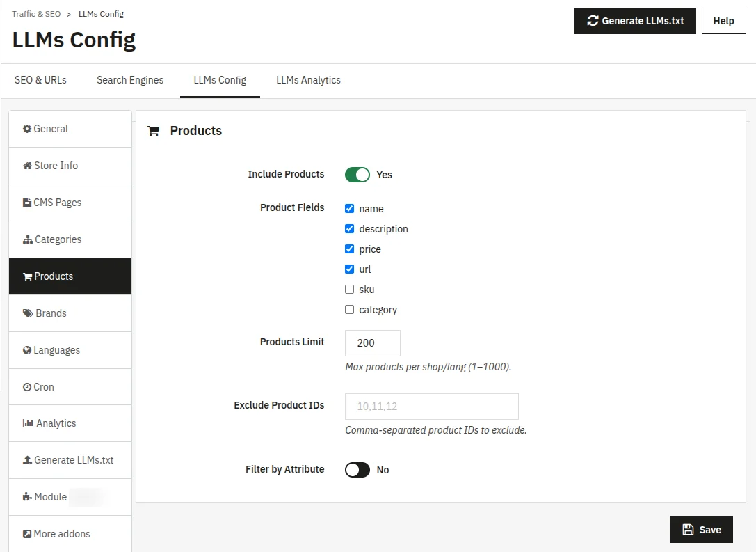Open Cron section
This screenshot has width=756, height=552.
[70, 387]
